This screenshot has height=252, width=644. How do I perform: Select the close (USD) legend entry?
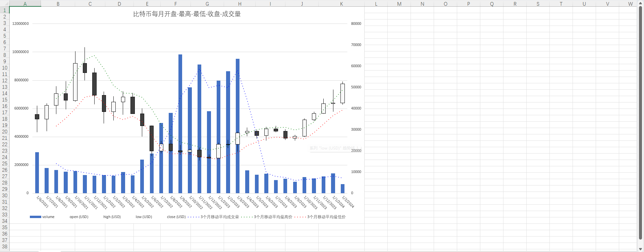[x=176, y=217]
